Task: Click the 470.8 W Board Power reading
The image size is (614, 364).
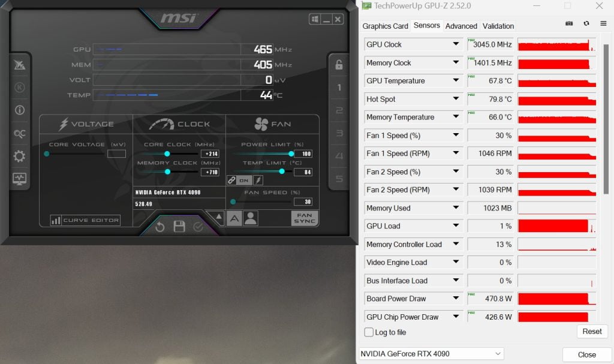Action: pos(490,299)
